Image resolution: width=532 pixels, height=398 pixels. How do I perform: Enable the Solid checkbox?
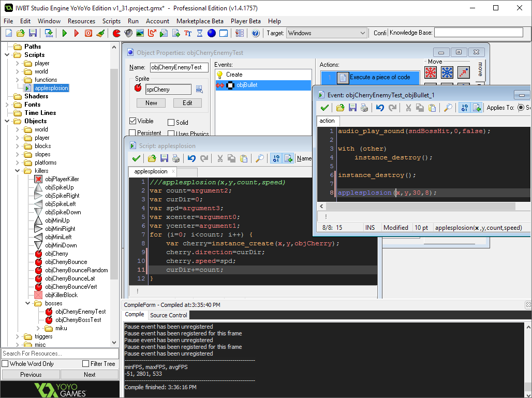[x=171, y=123]
